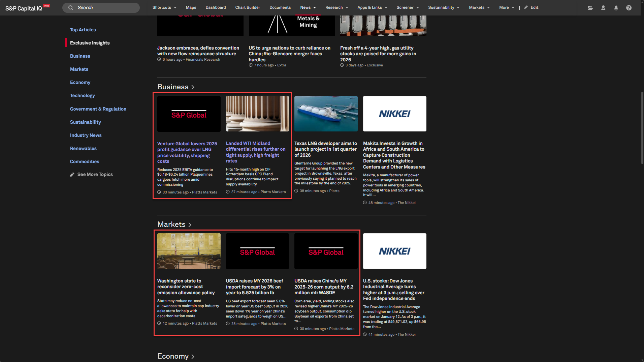
Task: Expand the News dropdown menu
Action: tap(308, 7)
